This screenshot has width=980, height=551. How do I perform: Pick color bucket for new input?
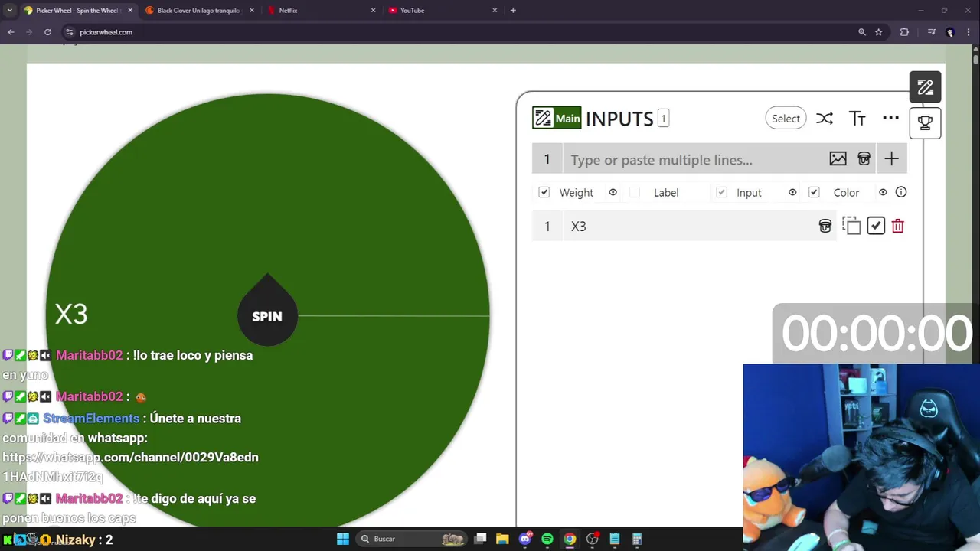click(864, 158)
